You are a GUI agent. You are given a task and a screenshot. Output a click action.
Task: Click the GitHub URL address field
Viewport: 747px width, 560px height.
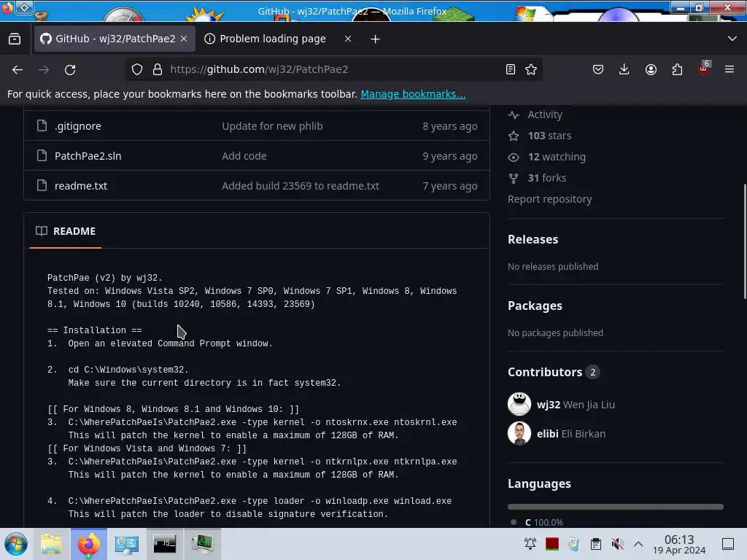coord(333,69)
